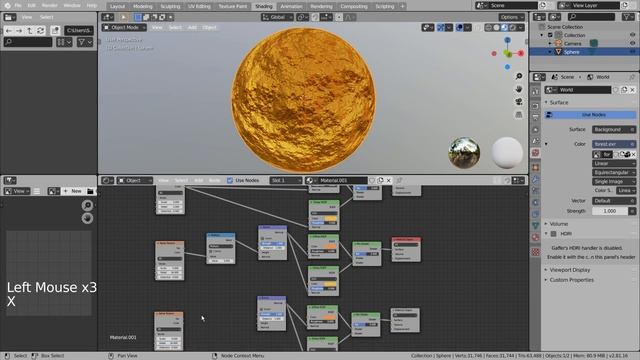Pin the node editor material
Viewport: 640px width, 360px height.
point(399,180)
